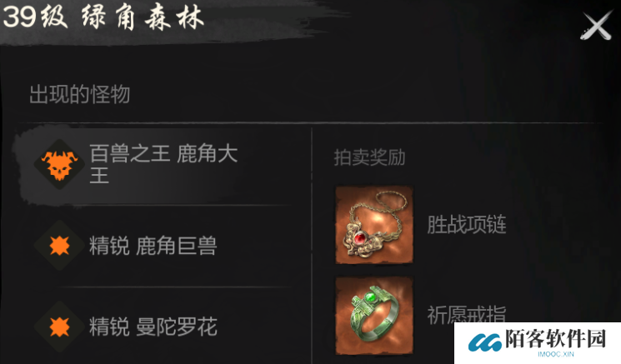Open the ruby necklace reward thumbnail

tap(374, 225)
